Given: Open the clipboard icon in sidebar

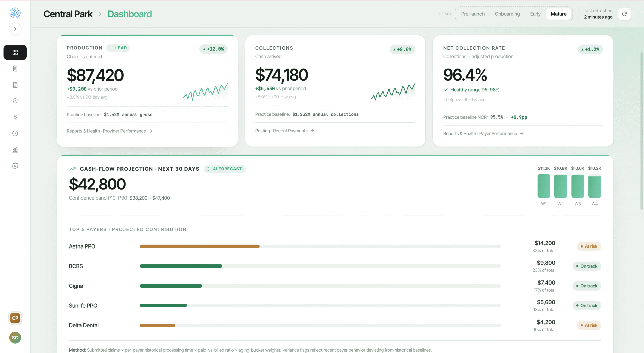Looking at the screenshot, I should (15, 68).
